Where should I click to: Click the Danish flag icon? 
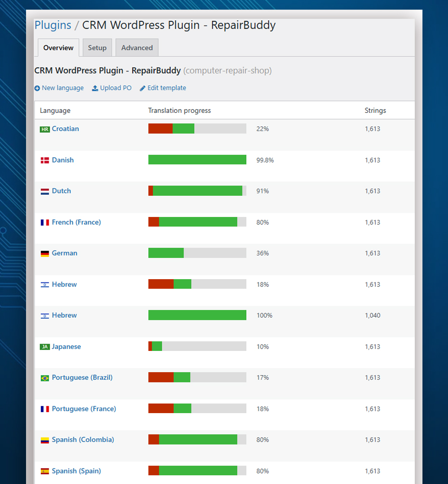45,161
